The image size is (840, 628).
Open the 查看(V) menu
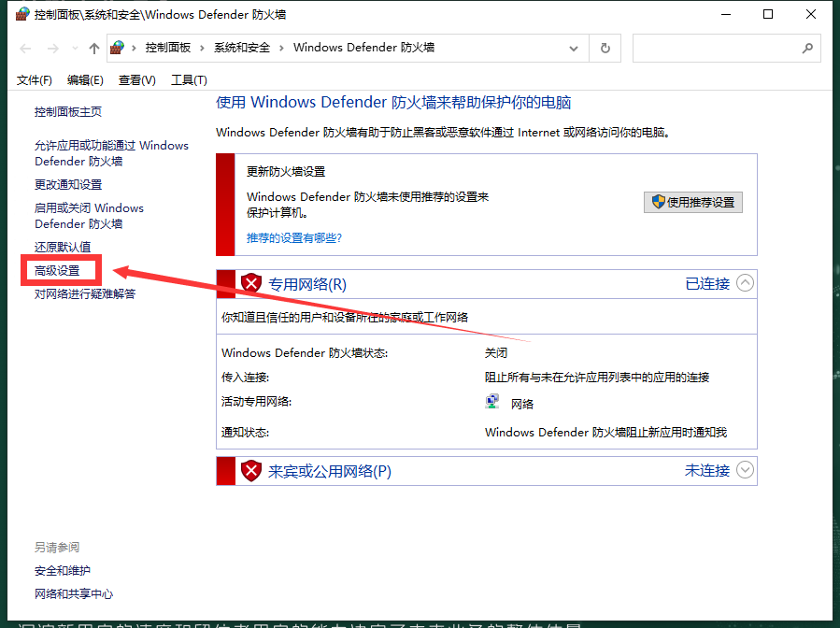[137, 80]
